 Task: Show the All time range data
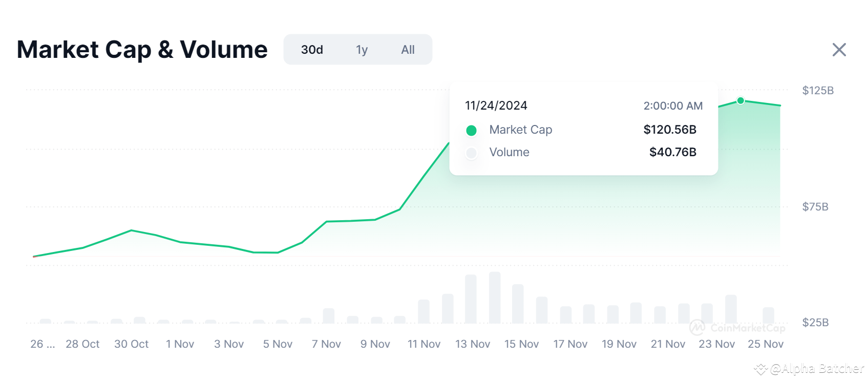point(408,50)
